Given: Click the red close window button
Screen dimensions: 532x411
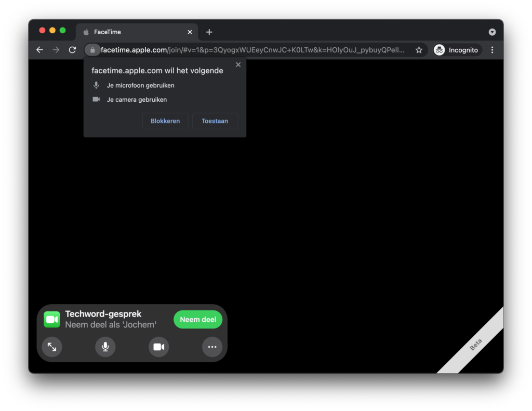Looking at the screenshot, I should pos(43,31).
